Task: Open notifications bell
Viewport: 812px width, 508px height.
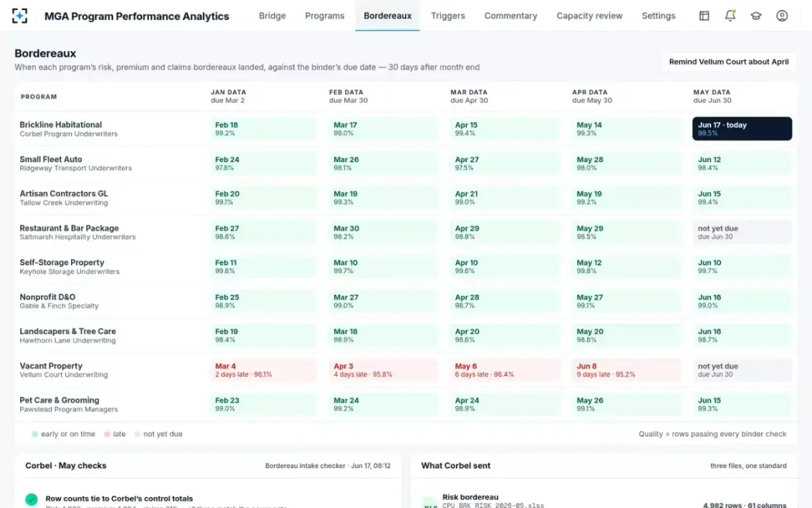Action: coord(730,16)
